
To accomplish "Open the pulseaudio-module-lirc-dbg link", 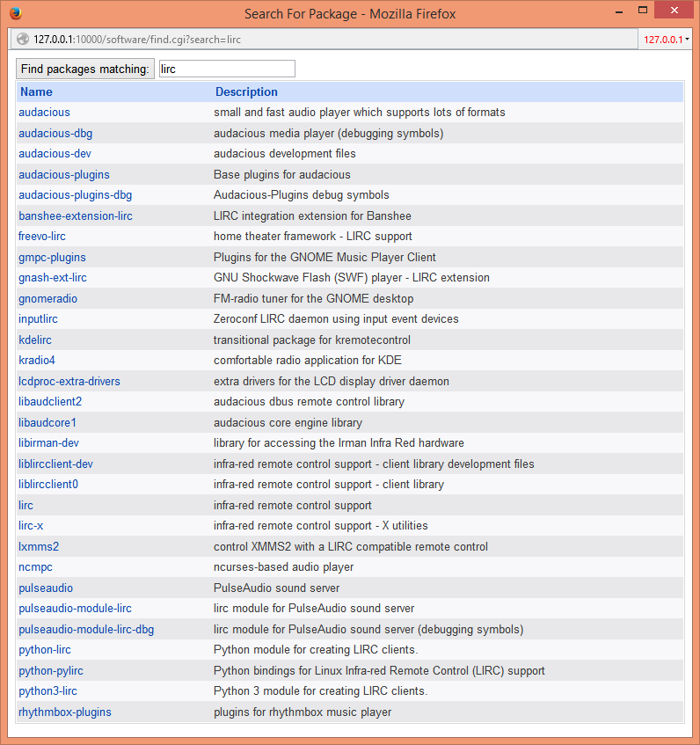I will (x=86, y=629).
